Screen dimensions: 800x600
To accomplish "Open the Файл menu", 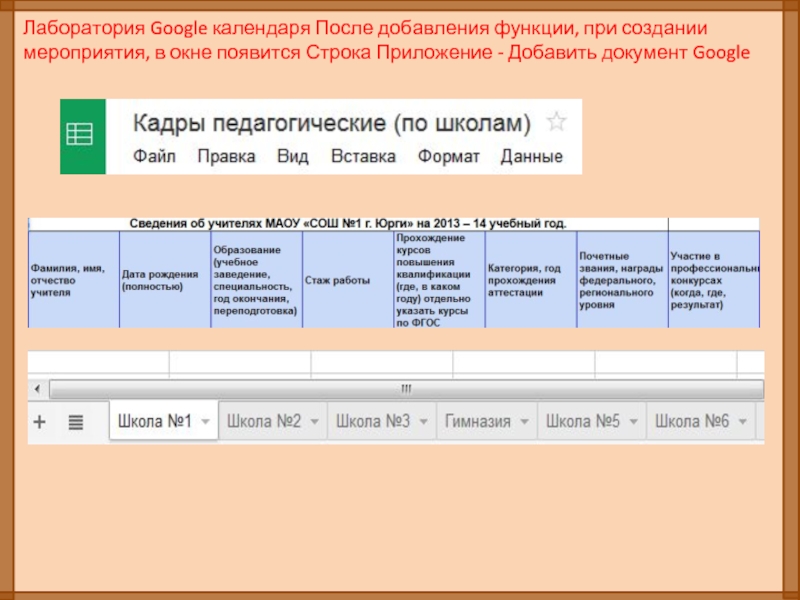I will pos(154,157).
